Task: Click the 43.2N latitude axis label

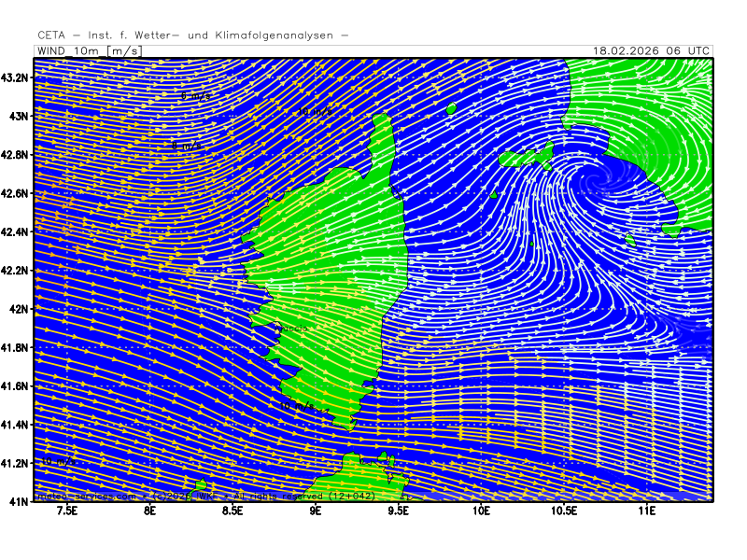Action: tap(16, 77)
